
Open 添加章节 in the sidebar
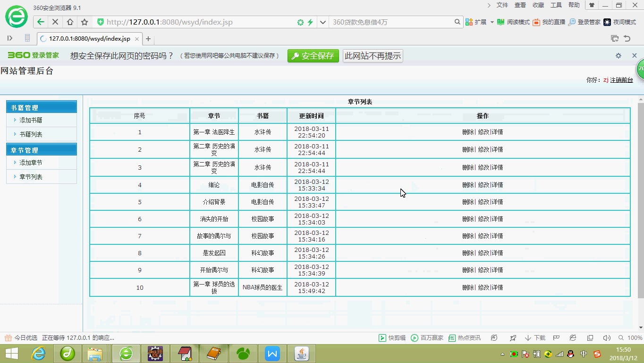point(31,163)
